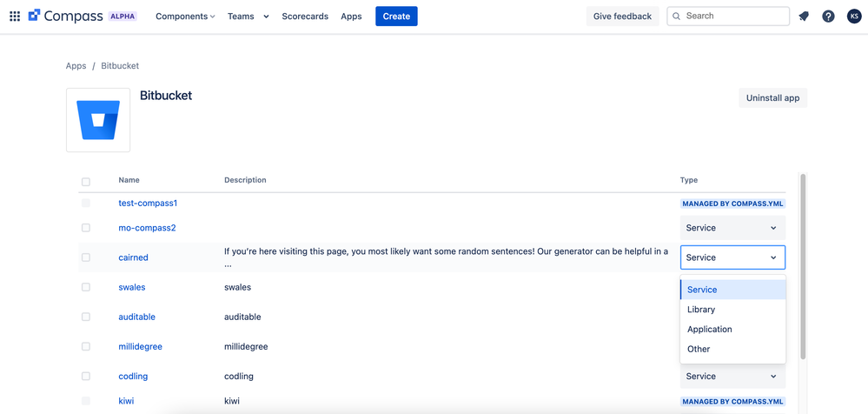Click the Bitbucket page title
This screenshot has height=414, width=868.
point(166,96)
